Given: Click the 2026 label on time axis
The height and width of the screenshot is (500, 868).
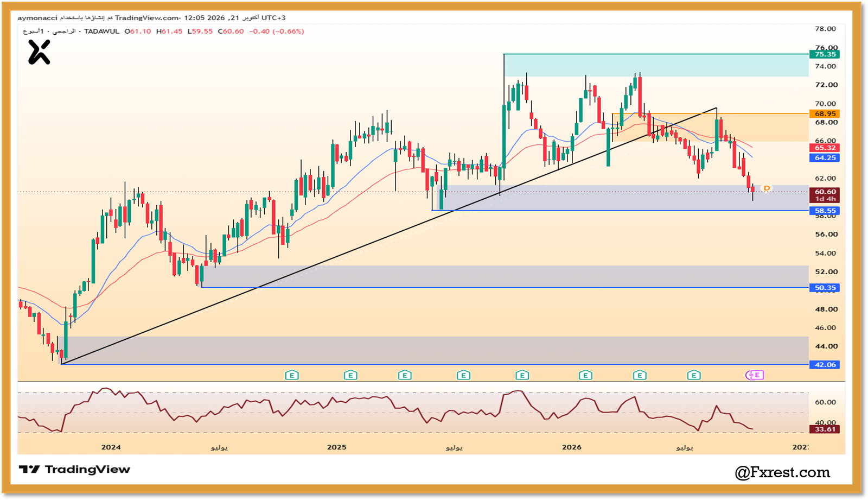Looking at the screenshot, I should pos(572,447).
